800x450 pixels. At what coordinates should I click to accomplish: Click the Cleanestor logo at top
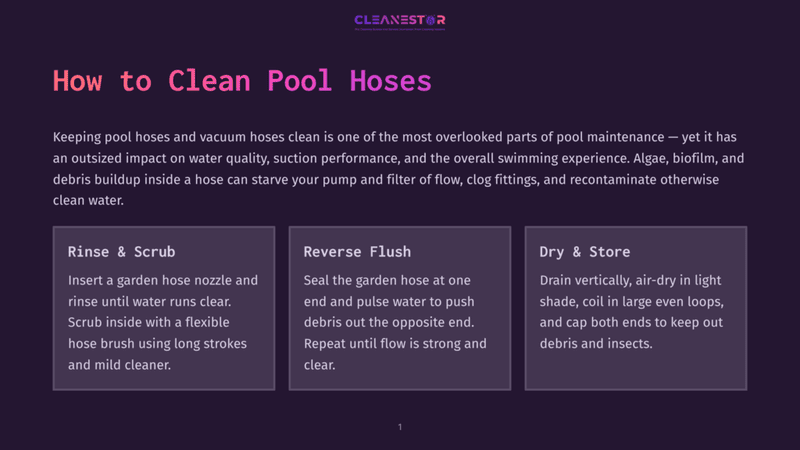399,22
